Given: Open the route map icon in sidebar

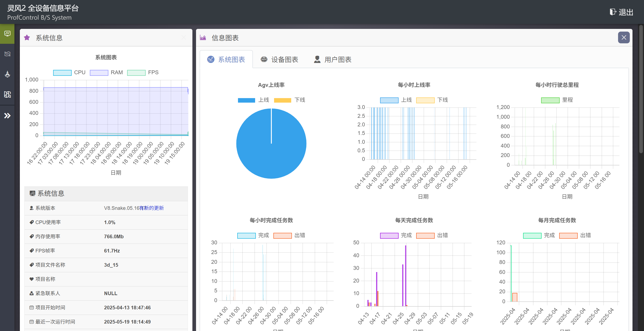Looking at the screenshot, I should (x=7, y=95).
